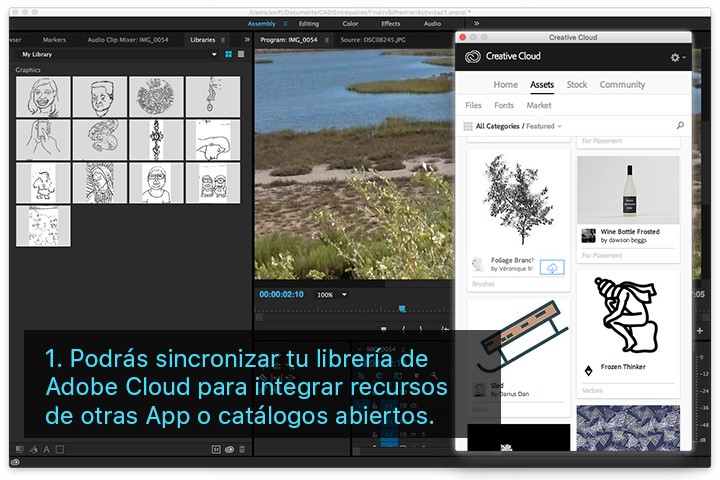
Task: Click the playhead marker in Program monitor
Action: click(x=402, y=309)
